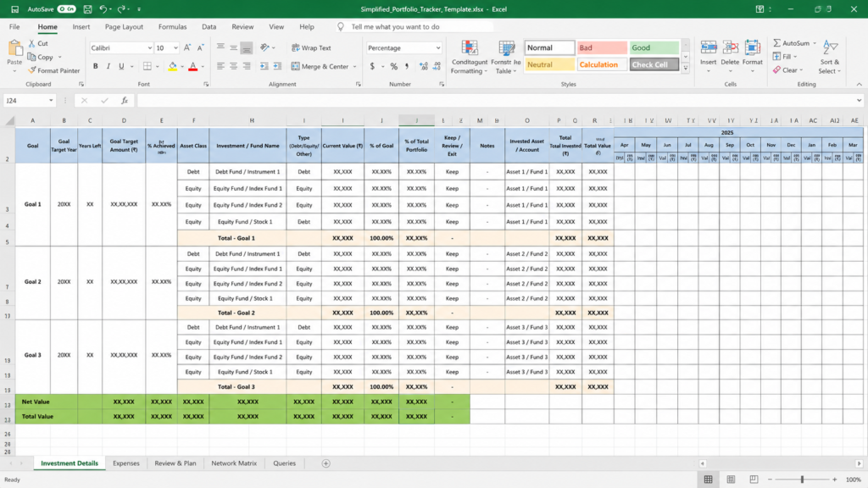Click the Format Painter brush

tap(32, 70)
